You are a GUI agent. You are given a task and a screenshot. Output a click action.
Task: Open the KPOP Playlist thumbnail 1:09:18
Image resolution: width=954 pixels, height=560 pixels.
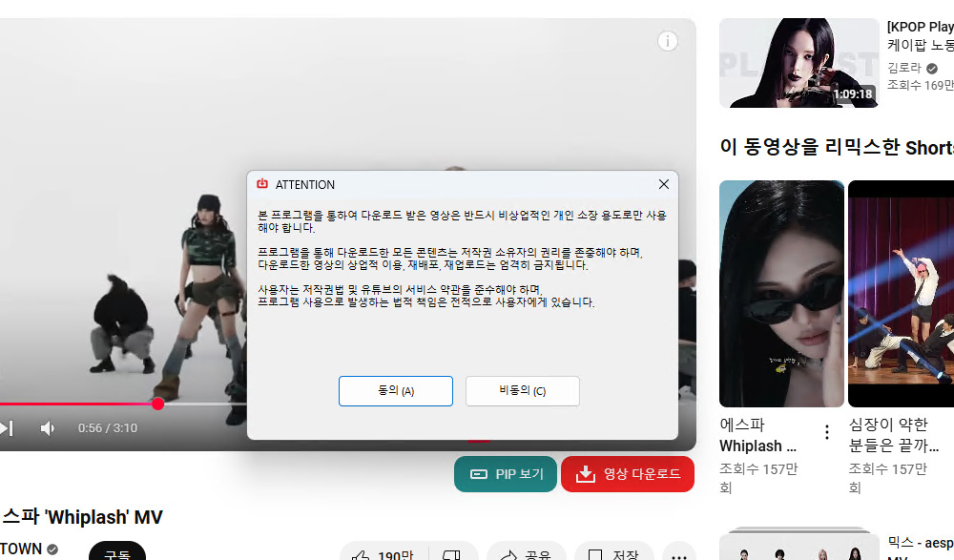[x=798, y=63]
